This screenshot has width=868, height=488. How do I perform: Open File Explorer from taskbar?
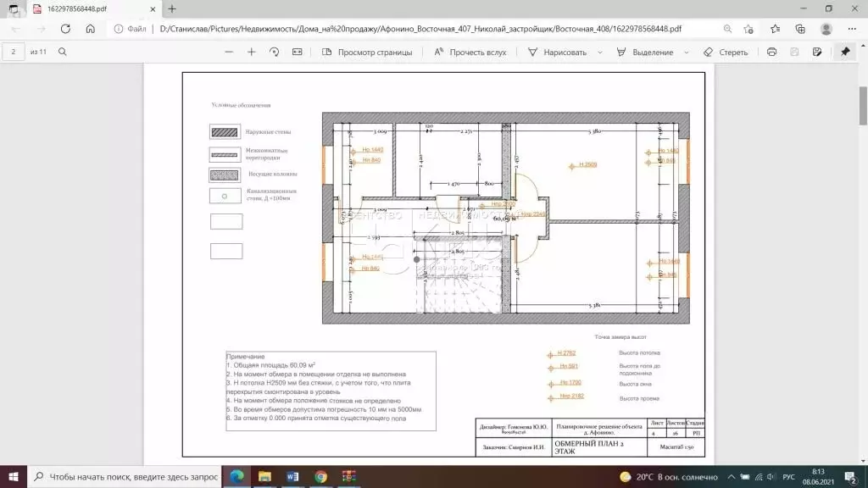pos(264,476)
